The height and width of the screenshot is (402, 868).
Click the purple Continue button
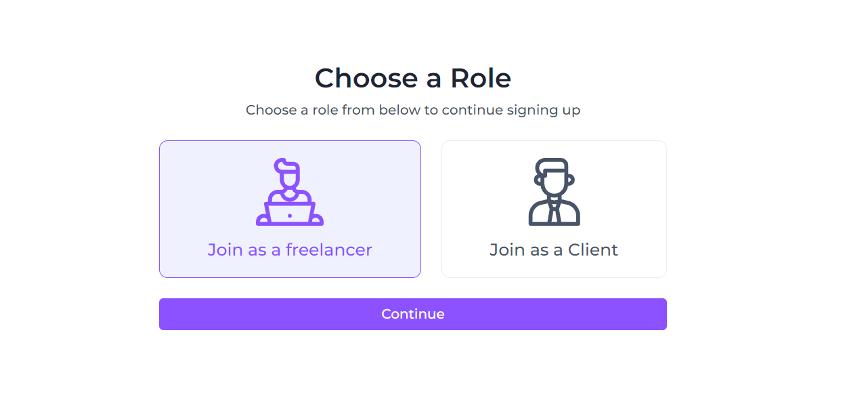click(413, 314)
